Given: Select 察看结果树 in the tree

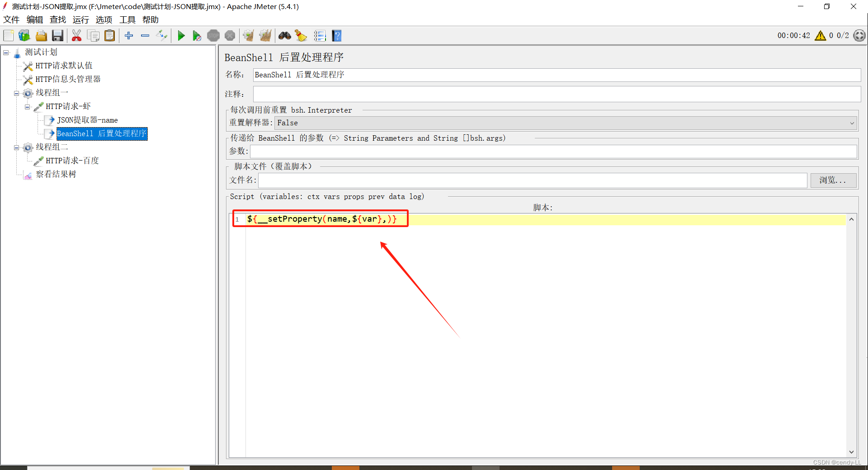Looking at the screenshot, I should [56, 174].
